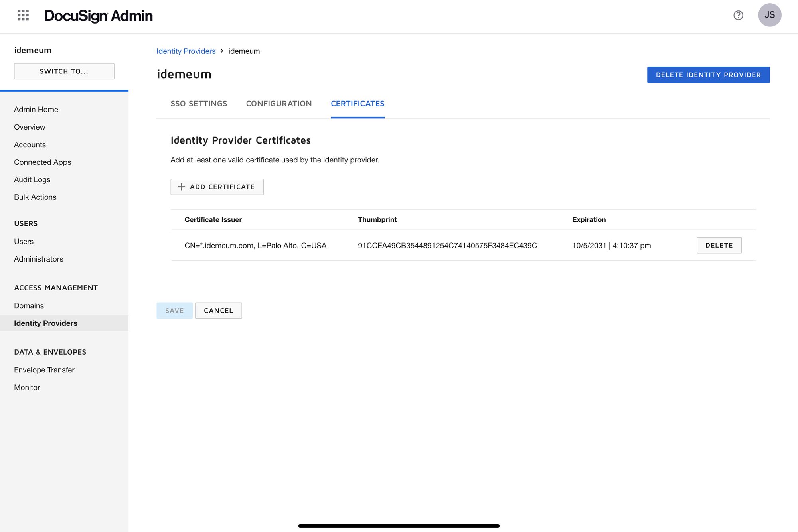Open Audit Logs page
Screen dimensions: 798x532
click(x=32, y=180)
